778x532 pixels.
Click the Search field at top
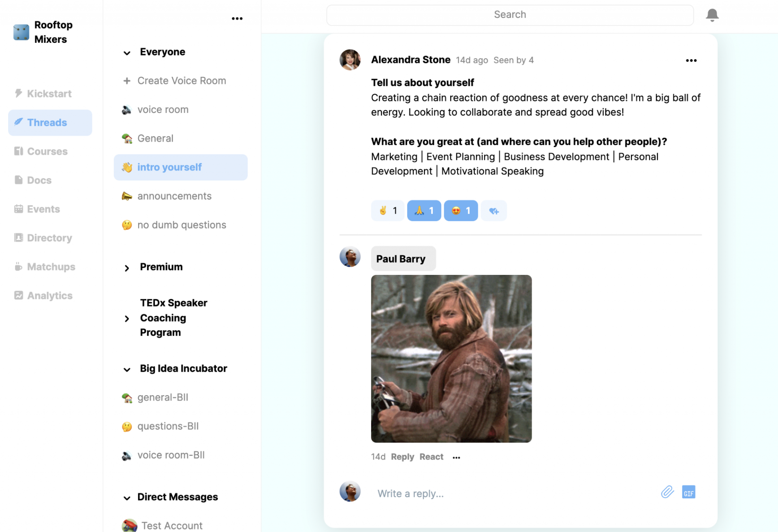pos(509,15)
